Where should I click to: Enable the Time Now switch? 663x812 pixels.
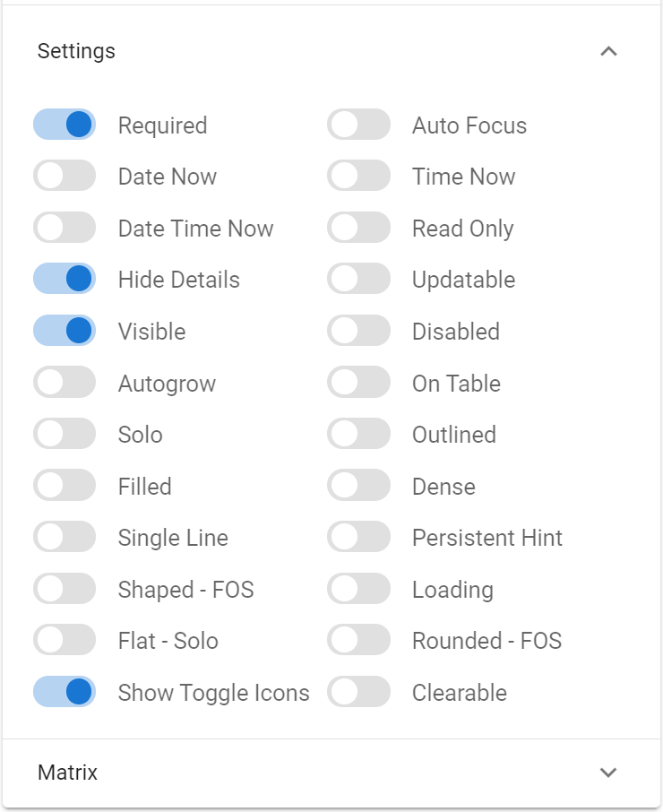358,177
